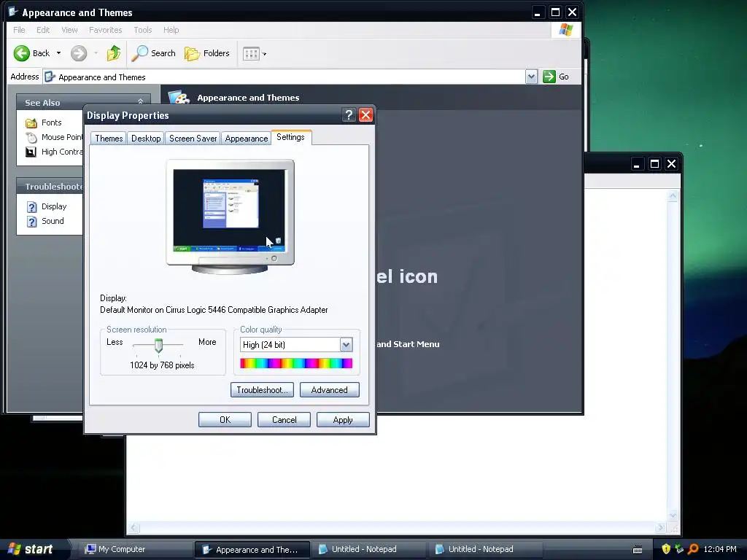Open the View menu

click(69, 30)
